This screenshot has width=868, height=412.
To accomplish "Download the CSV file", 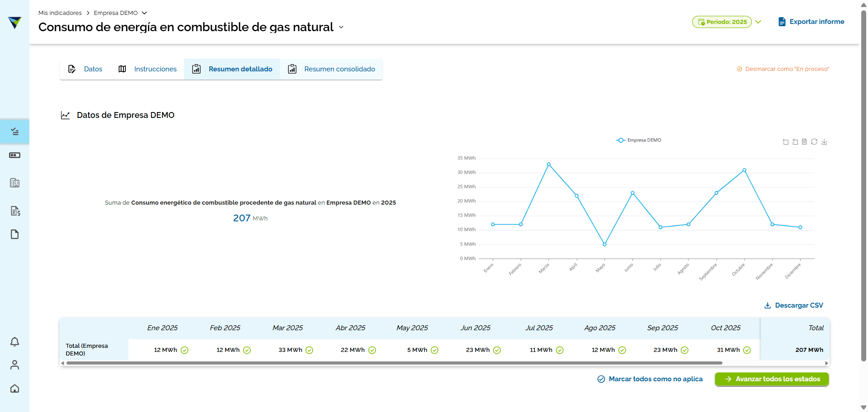I will point(794,305).
